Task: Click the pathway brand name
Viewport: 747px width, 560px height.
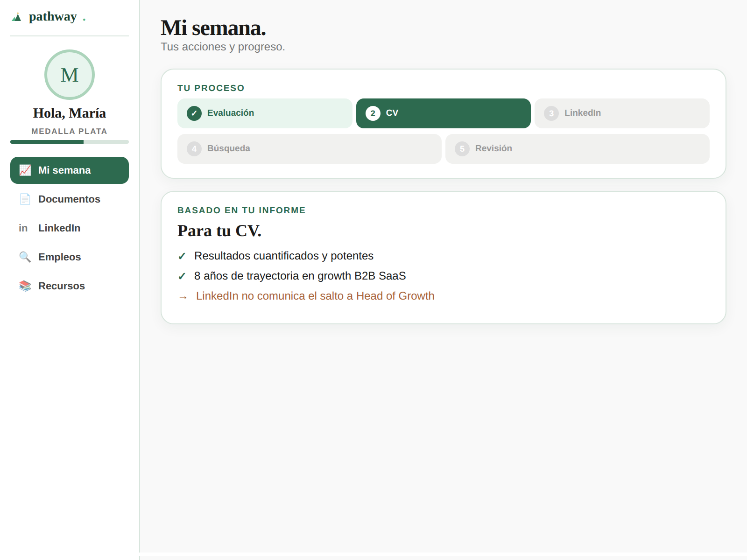Action: point(53,17)
